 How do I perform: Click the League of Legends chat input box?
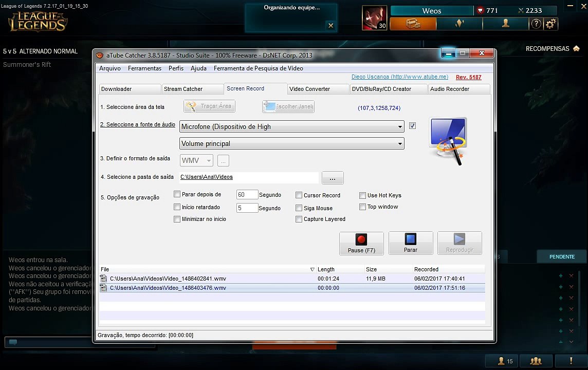[80, 342]
